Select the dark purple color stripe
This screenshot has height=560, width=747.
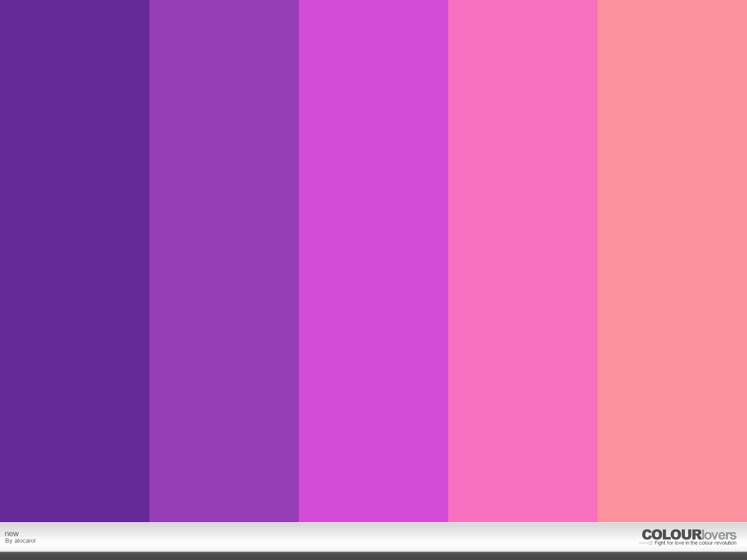pyautogui.click(x=75, y=261)
